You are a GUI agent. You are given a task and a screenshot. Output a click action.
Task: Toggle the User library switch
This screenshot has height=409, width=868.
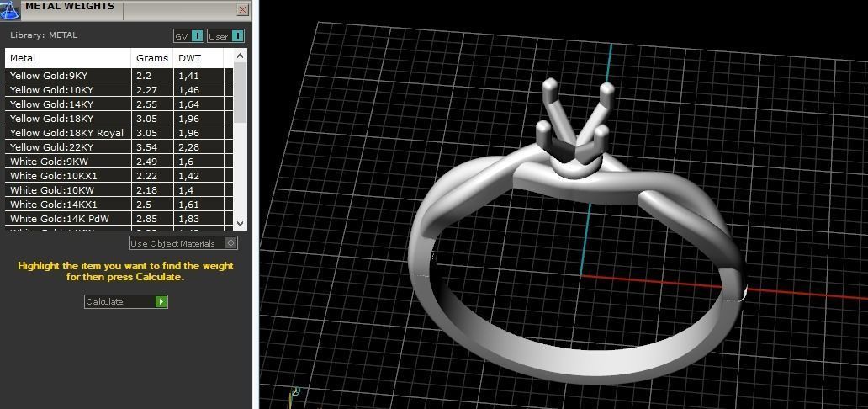pyautogui.click(x=226, y=36)
